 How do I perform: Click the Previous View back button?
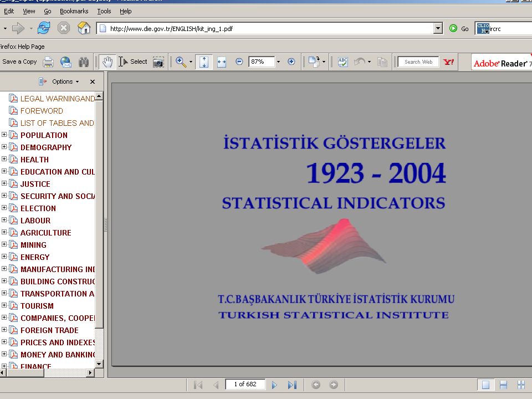pos(316,385)
